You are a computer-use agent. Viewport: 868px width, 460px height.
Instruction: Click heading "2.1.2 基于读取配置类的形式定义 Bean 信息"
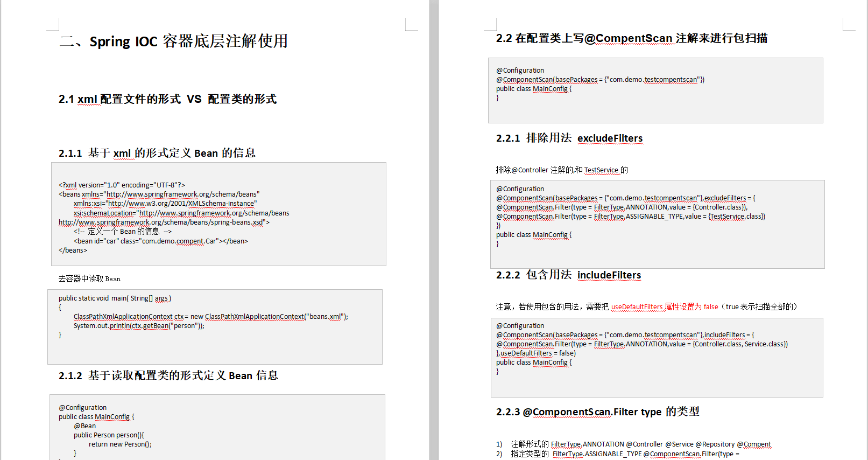(168, 375)
